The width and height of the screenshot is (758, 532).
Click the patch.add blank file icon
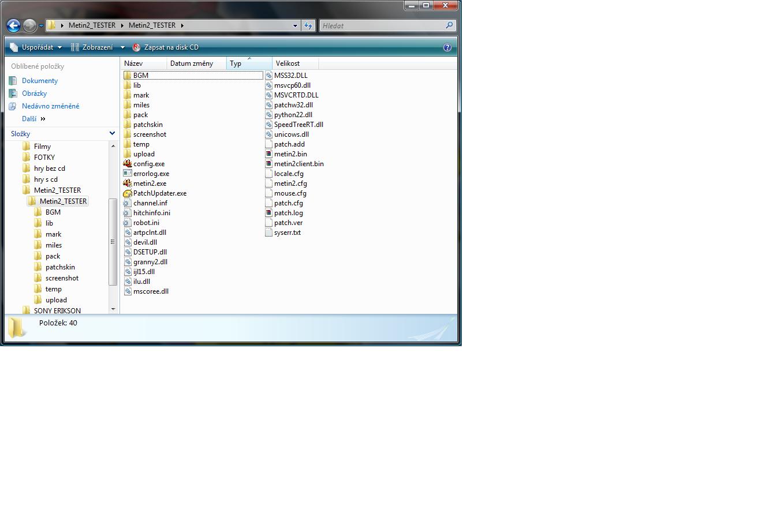[x=268, y=144]
